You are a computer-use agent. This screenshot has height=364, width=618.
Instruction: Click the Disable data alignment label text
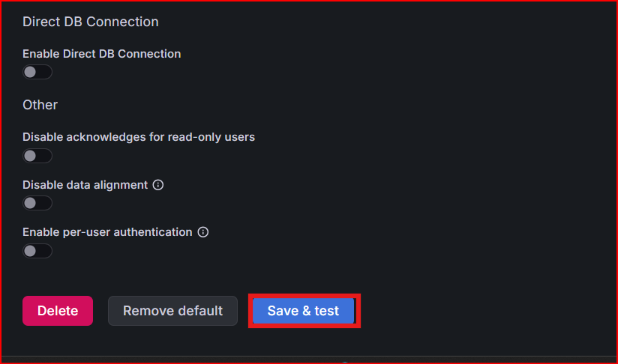85,185
